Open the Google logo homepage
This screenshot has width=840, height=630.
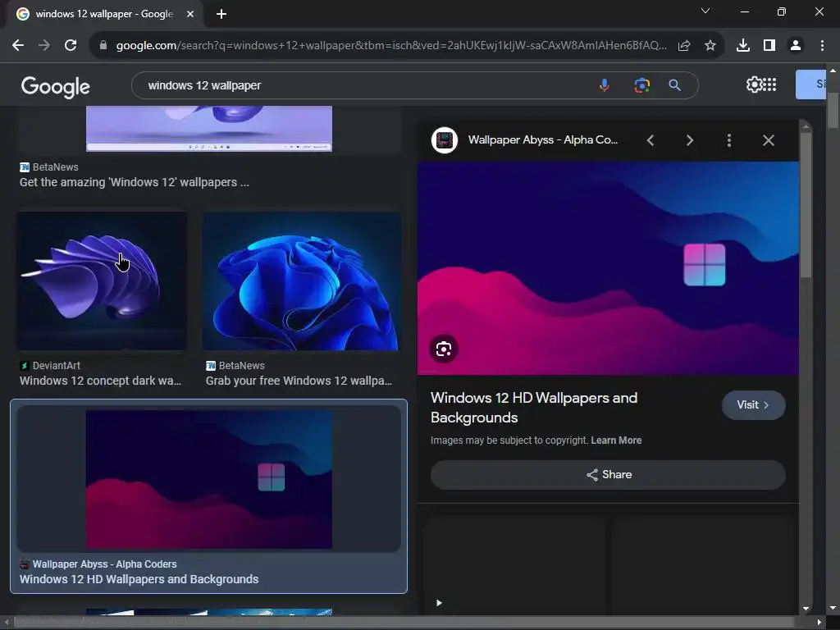click(x=55, y=86)
